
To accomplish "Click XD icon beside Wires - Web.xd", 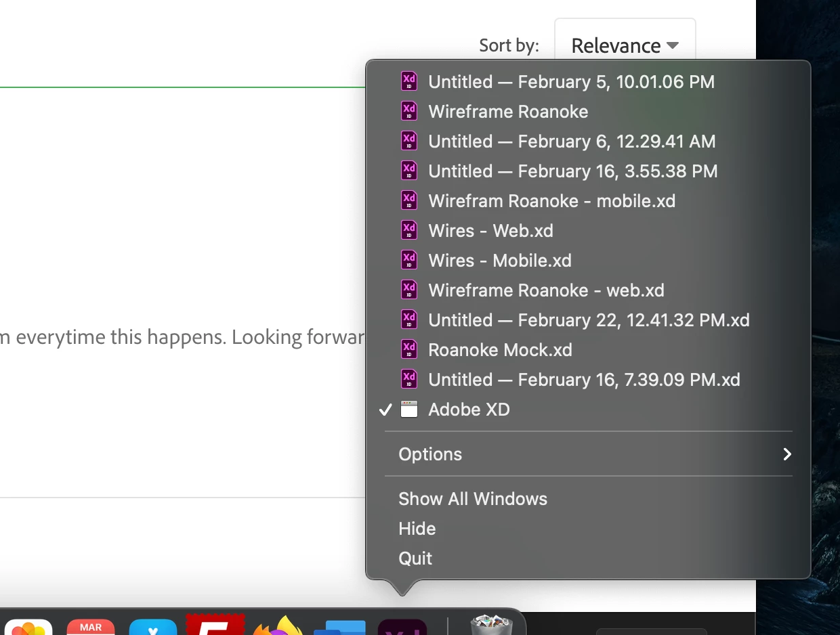I will click(409, 231).
